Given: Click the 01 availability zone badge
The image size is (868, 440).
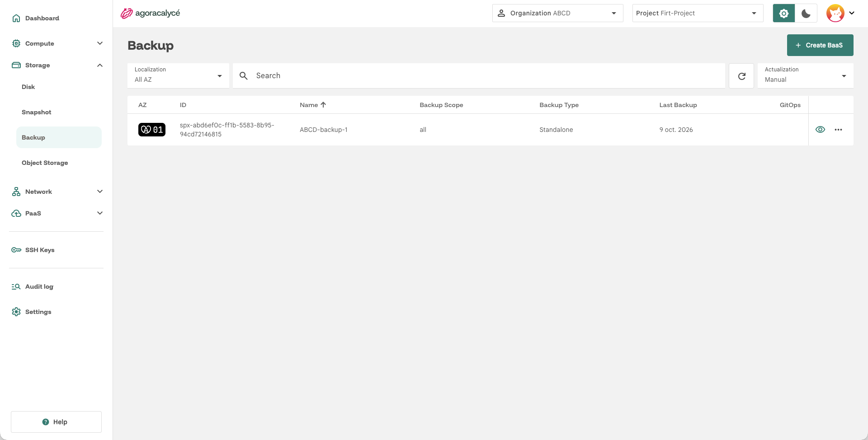Looking at the screenshot, I should 152,130.
